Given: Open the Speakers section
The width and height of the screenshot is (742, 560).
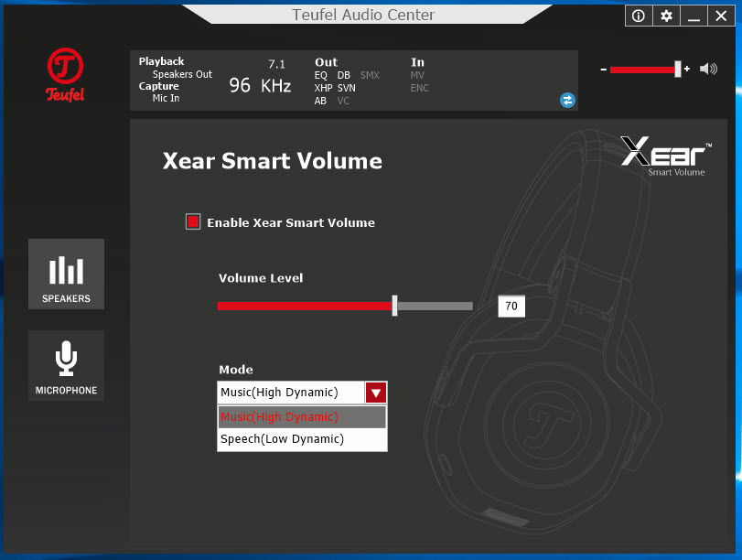Looking at the screenshot, I should [x=66, y=275].
